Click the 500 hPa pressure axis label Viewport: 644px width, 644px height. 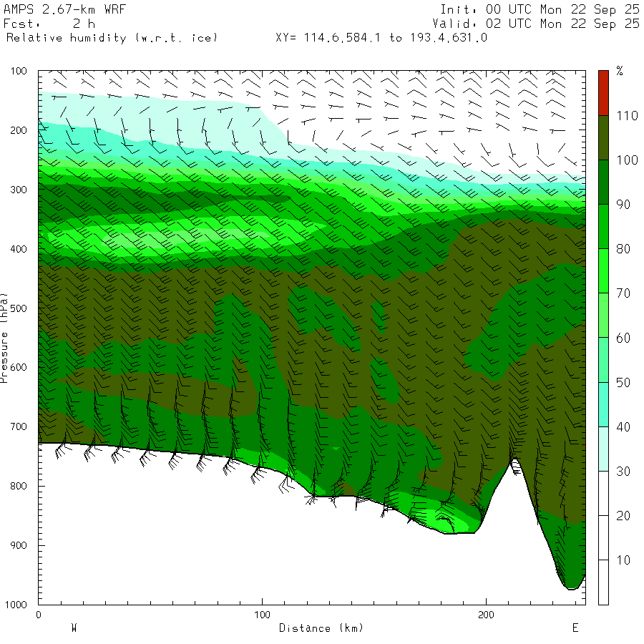(19, 308)
